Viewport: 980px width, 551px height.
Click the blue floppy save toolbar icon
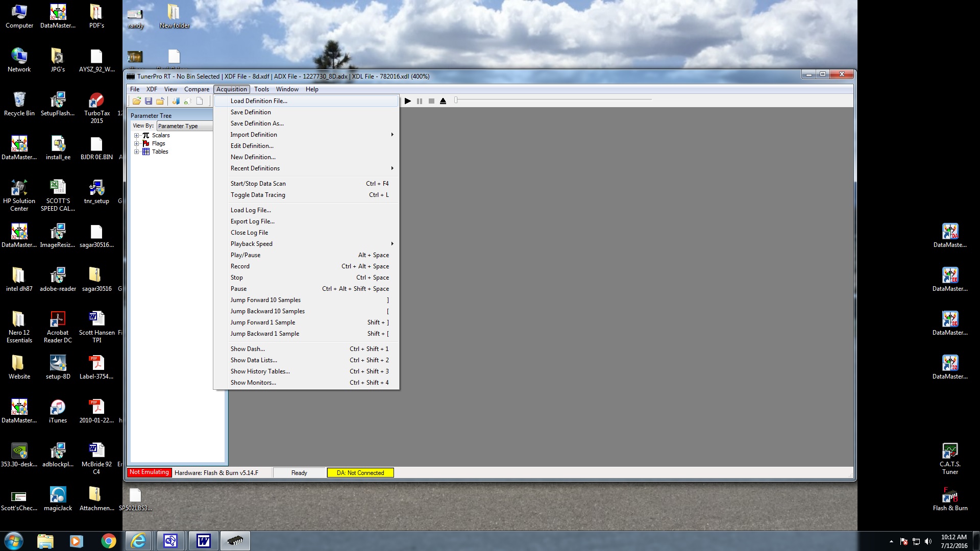(149, 101)
